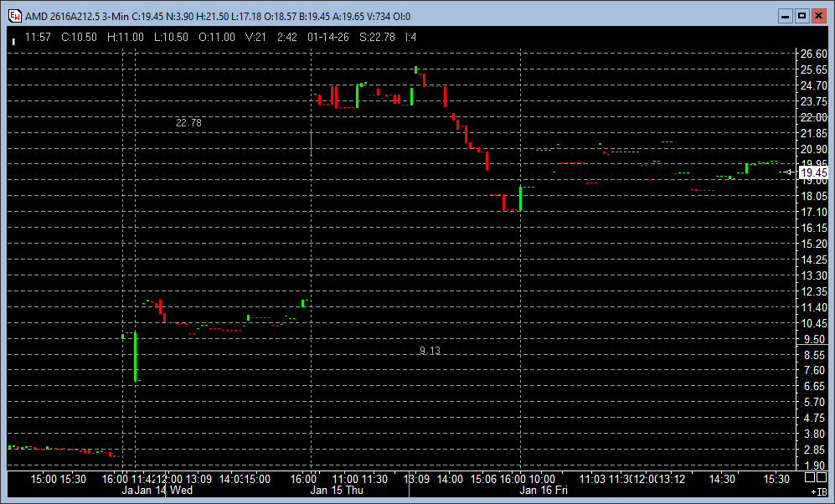Click the 14:30 time label on Friday

click(x=723, y=479)
